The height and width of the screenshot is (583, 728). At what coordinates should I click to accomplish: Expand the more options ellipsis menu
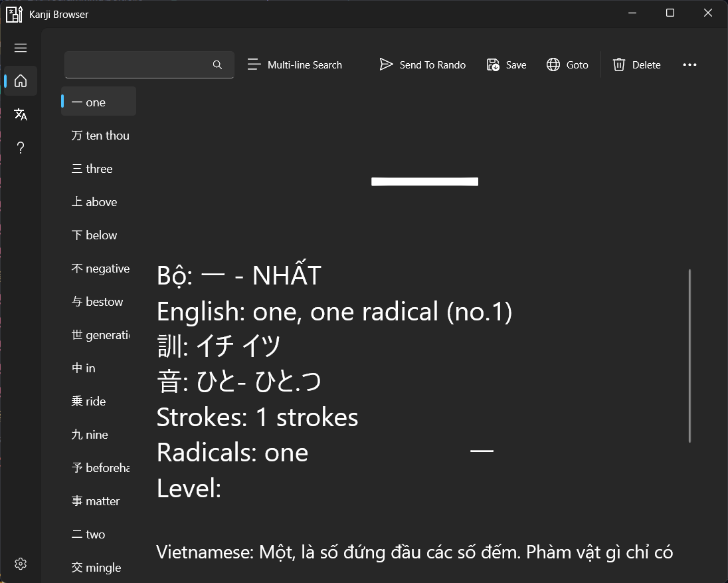coord(689,64)
